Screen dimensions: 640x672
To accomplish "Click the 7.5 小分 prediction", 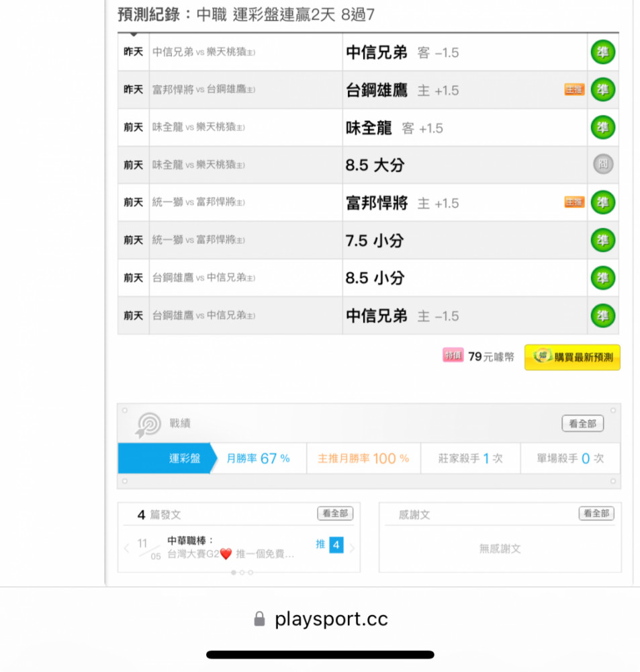I will click(x=375, y=241).
